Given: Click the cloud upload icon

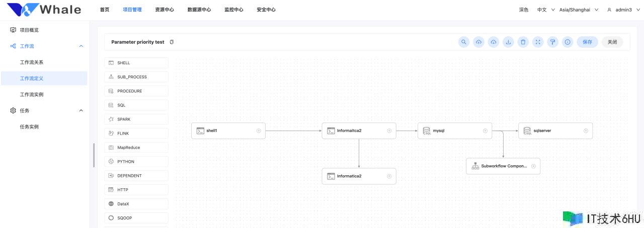Looking at the screenshot, I should 479,42.
